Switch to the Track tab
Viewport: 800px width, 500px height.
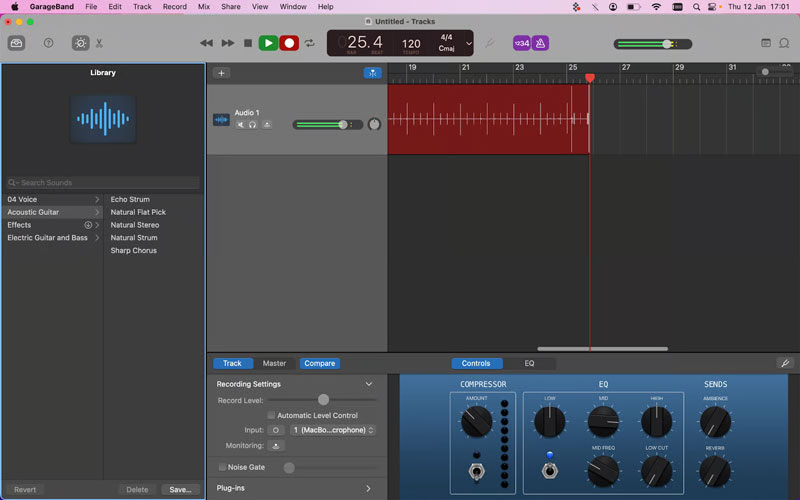(x=232, y=363)
